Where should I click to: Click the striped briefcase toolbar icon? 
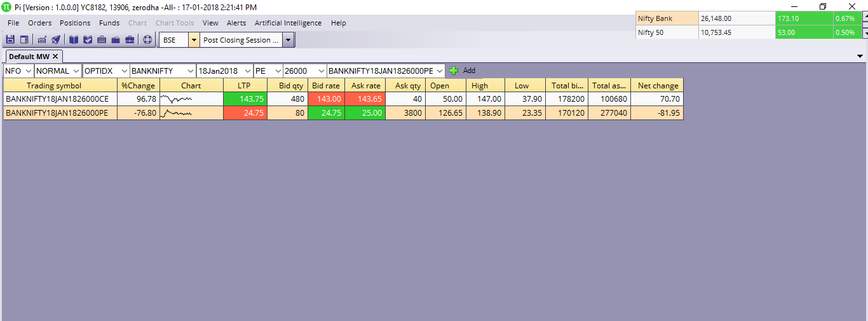point(102,40)
